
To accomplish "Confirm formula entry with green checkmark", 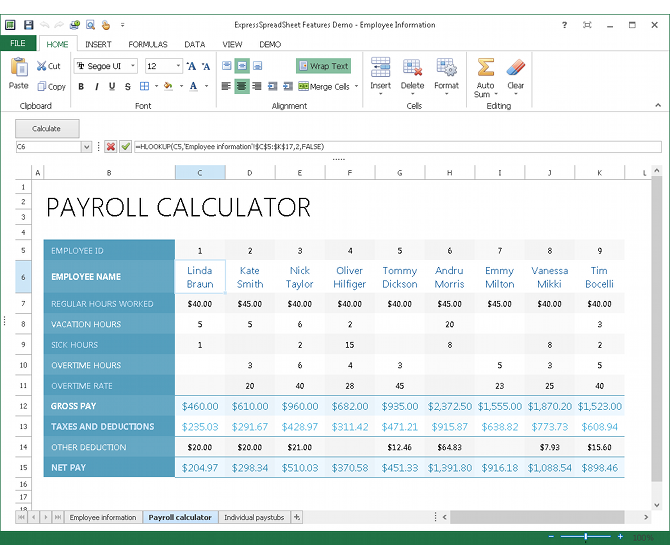I will tap(125, 147).
